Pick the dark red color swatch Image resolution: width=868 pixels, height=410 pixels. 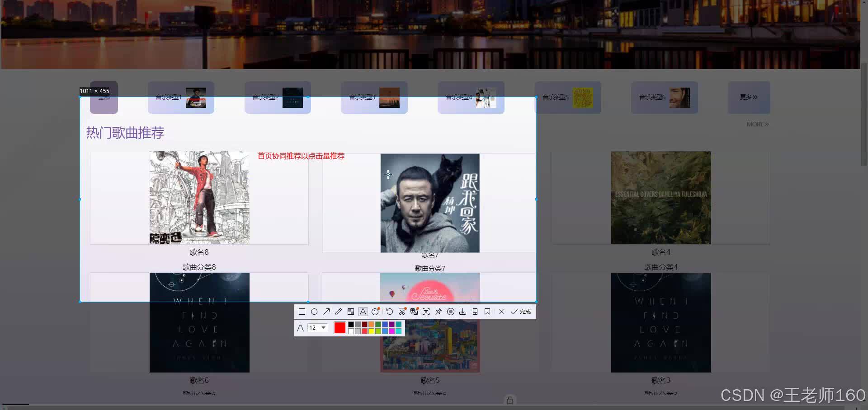tap(364, 324)
